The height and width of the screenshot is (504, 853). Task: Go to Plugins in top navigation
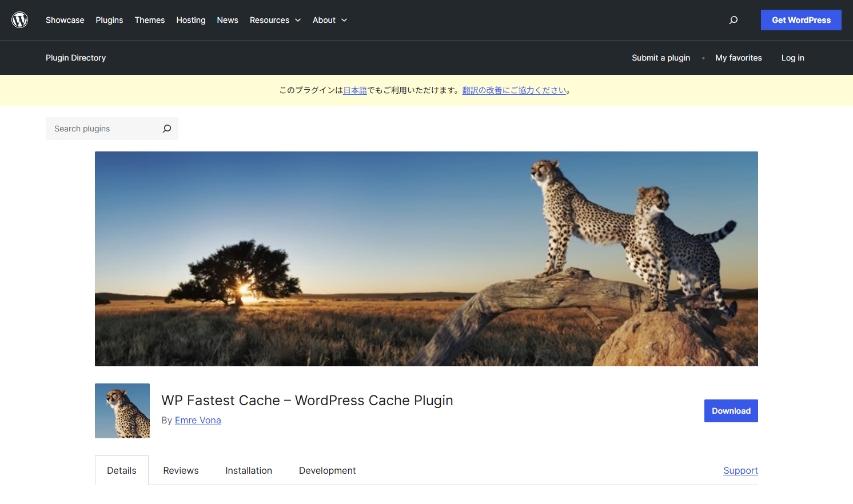point(109,20)
